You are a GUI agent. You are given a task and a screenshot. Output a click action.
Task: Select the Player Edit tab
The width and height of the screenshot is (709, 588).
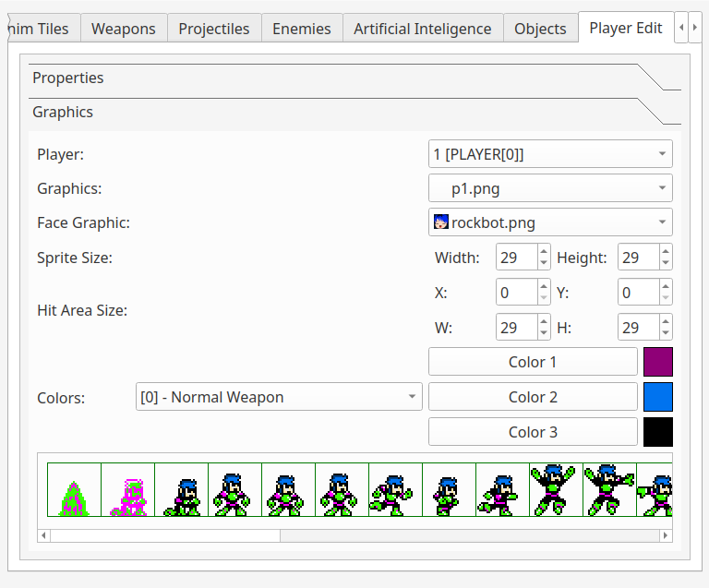click(x=625, y=28)
